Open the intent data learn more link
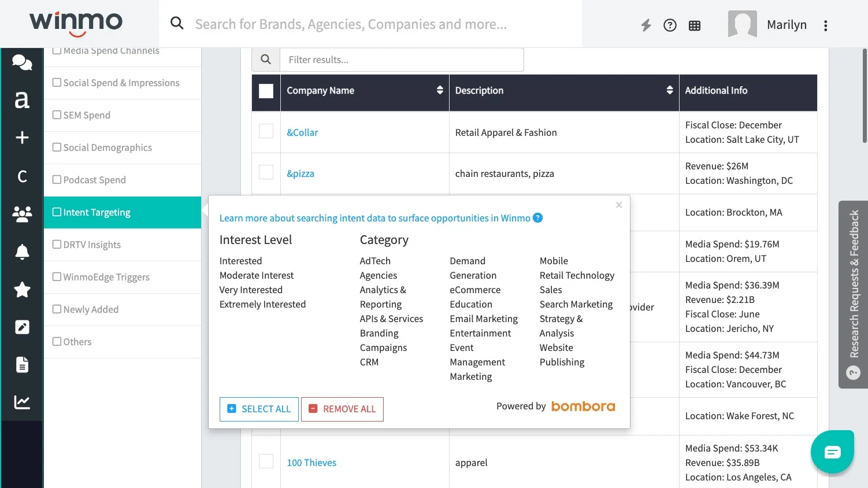 (374, 218)
